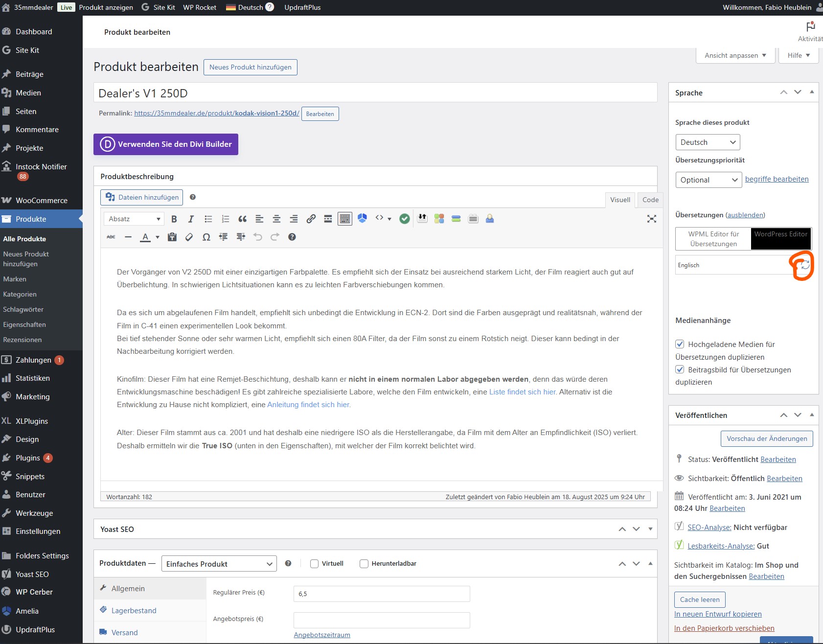Image resolution: width=823 pixels, height=644 pixels.
Task: Select the WPML Editor für Übersetzungen option
Action: (x=713, y=239)
